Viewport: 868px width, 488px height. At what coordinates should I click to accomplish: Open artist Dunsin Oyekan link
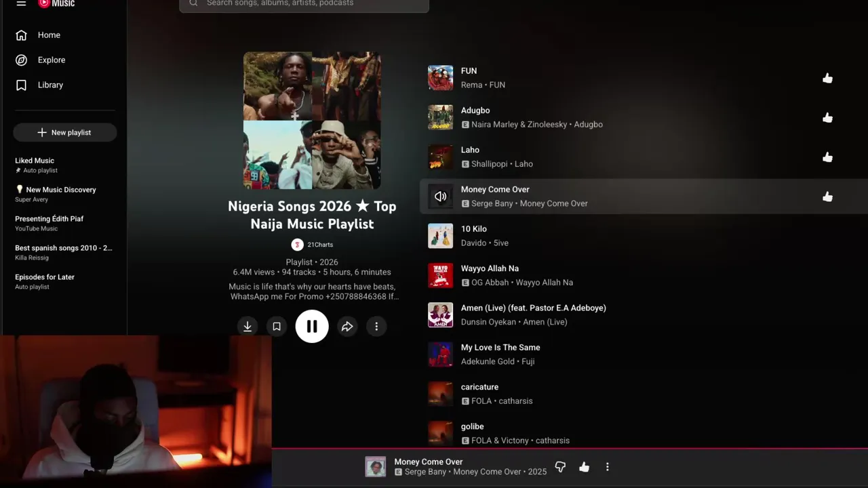[x=490, y=322]
